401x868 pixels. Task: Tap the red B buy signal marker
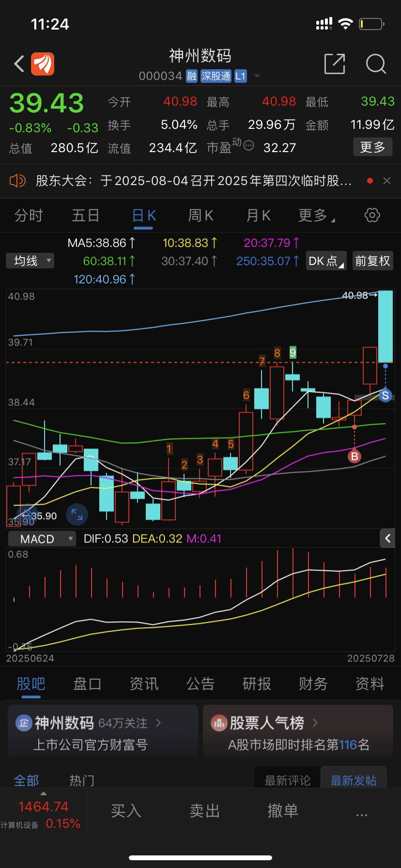click(x=355, y=456)
